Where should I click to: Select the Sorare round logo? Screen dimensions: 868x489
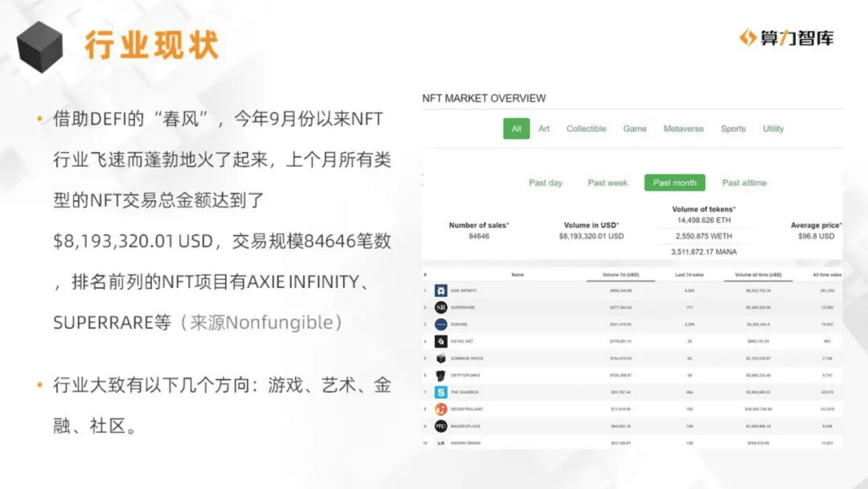click(440, 324)
